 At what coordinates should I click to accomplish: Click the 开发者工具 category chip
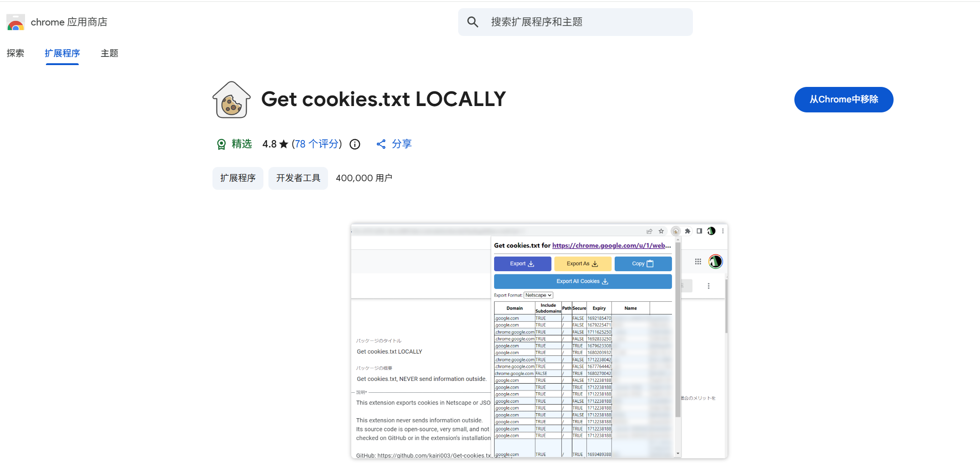(x=298, y=178)
